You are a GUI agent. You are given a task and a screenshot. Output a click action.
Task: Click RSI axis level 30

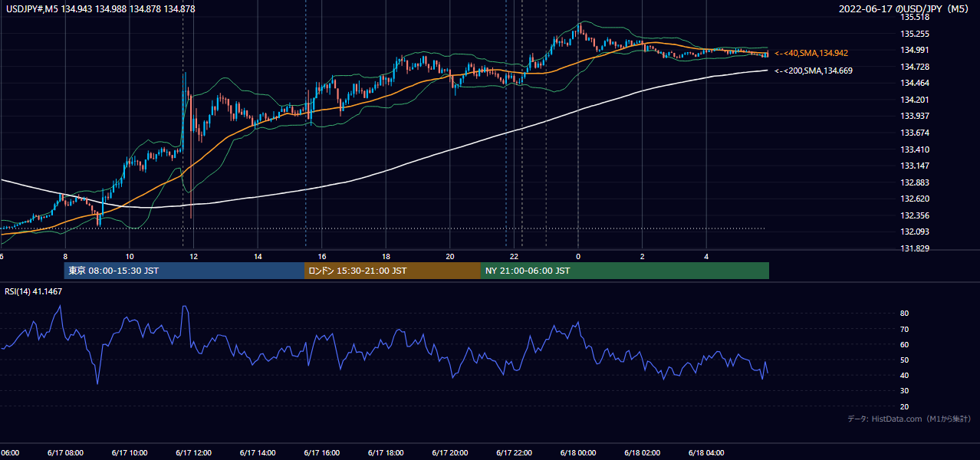905,391
